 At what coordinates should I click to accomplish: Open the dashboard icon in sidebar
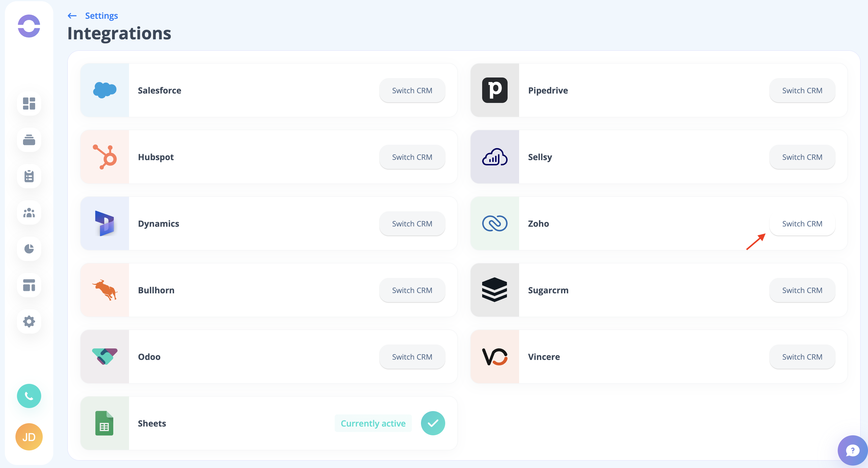click(29, 103)
